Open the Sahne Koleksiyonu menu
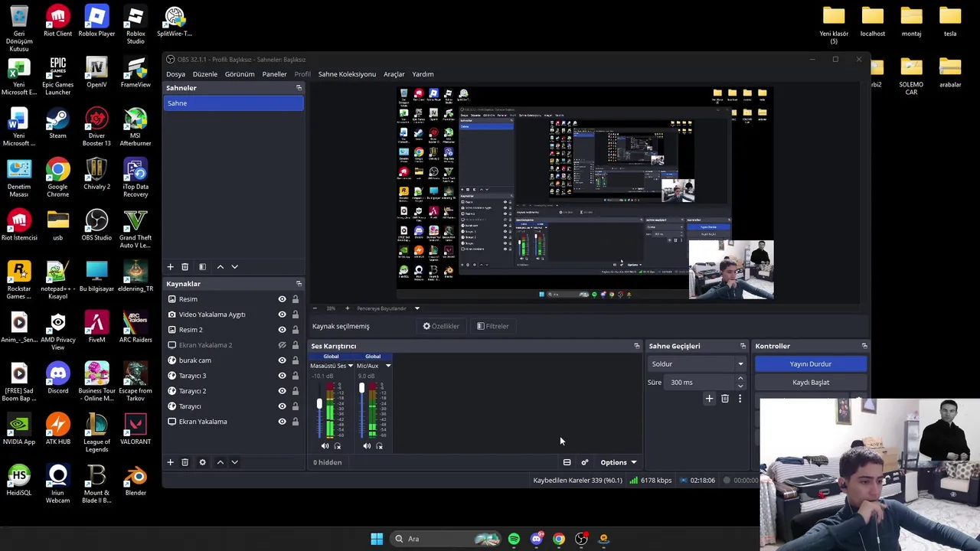The height and width of the screenshot is (551, 980). pos(347,74)
